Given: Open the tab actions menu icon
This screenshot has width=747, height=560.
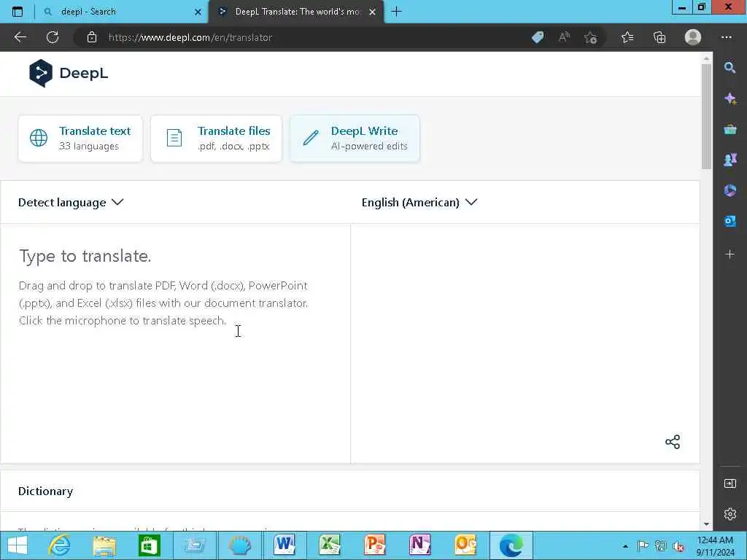Looking at the screenshot, I should pyautogui.click(x=18, y=12).
